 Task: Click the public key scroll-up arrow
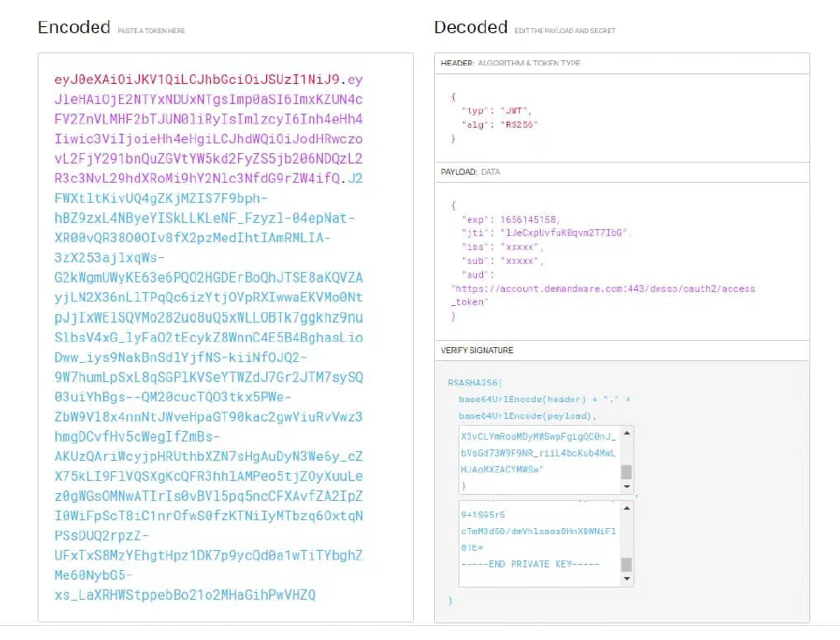coord(626,433)
